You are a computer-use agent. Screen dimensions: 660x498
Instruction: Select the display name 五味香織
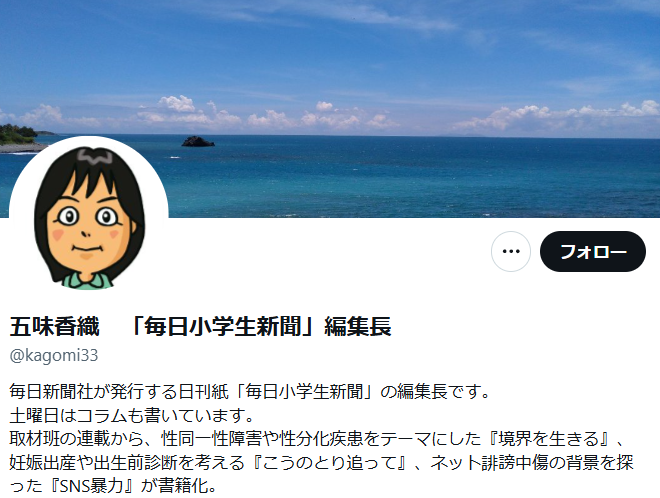tap(54, 326)
